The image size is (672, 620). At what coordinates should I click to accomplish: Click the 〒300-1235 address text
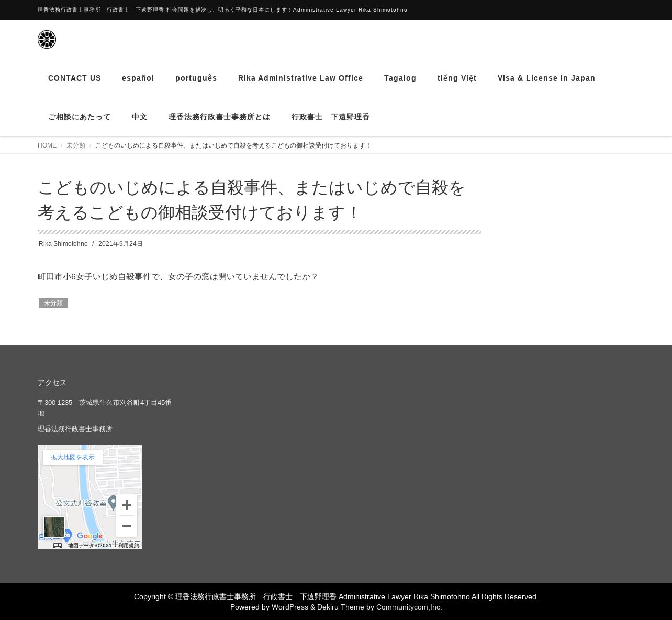tap(105, 408)
